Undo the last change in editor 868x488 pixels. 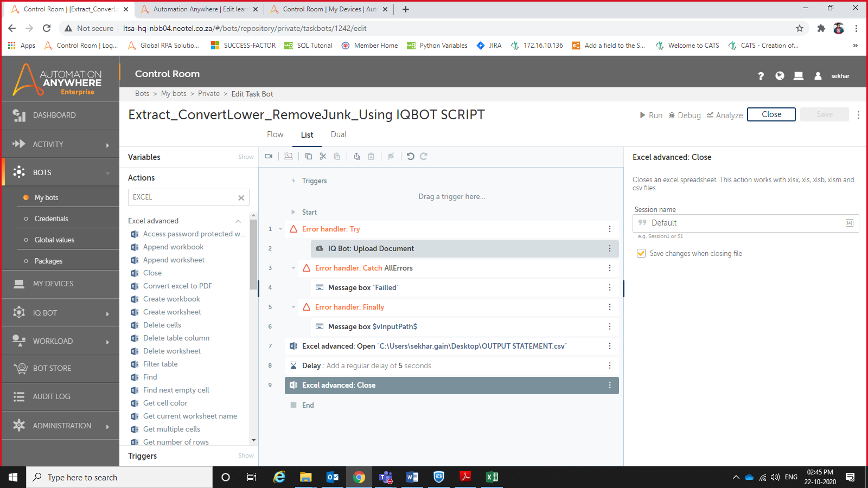[x=411, y=156]
